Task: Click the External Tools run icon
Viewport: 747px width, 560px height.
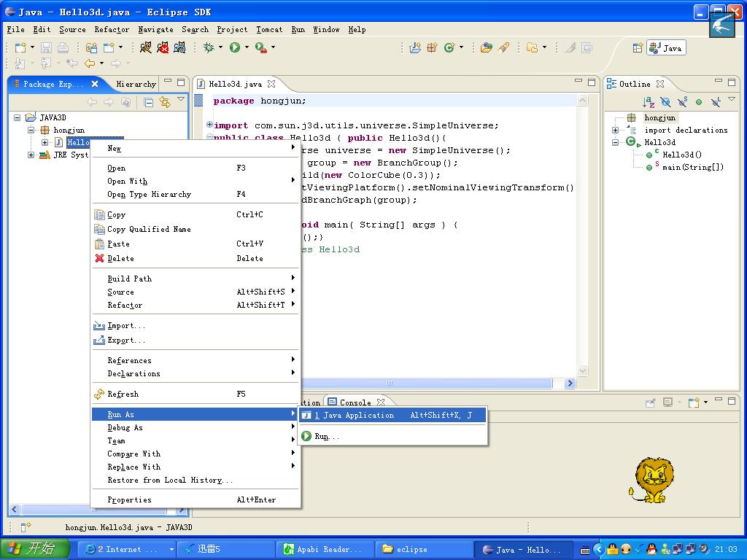Action: 260,47
